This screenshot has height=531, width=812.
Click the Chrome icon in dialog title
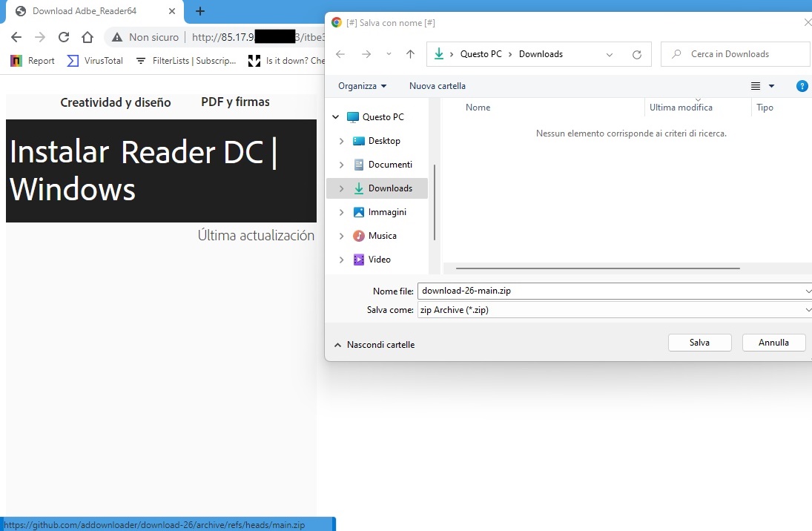337,22
